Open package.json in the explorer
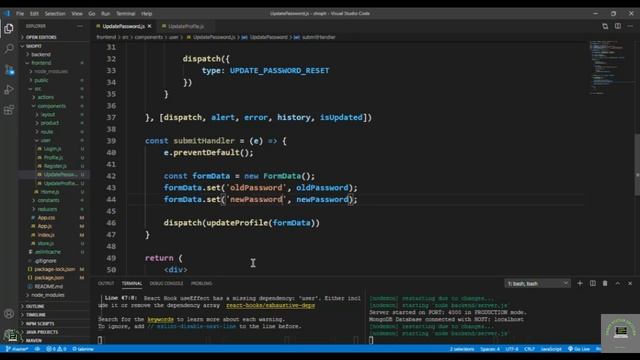 [x=49, y=278]
